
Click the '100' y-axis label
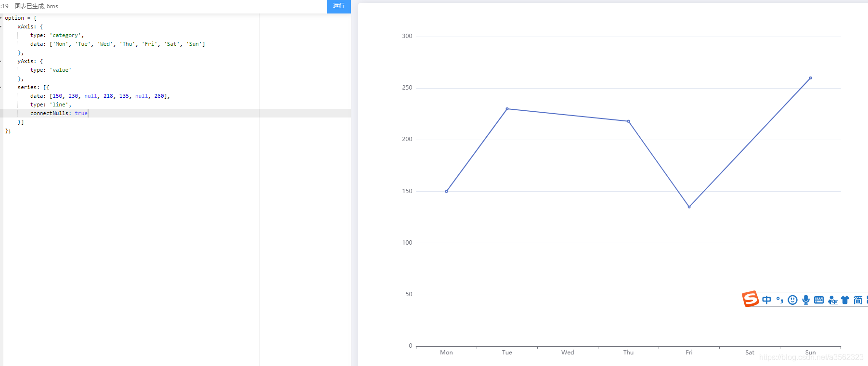coord(407,243)
